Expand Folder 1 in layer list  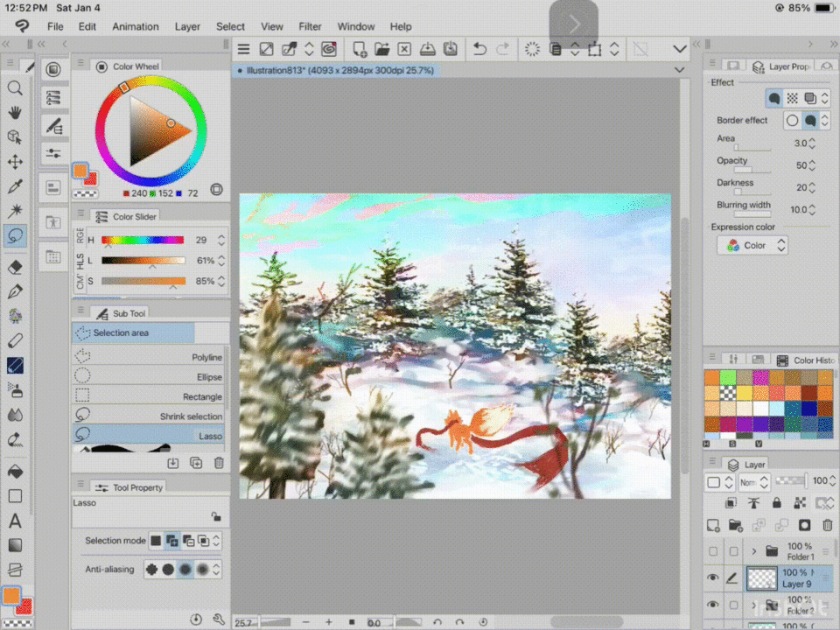coord(753,550)
